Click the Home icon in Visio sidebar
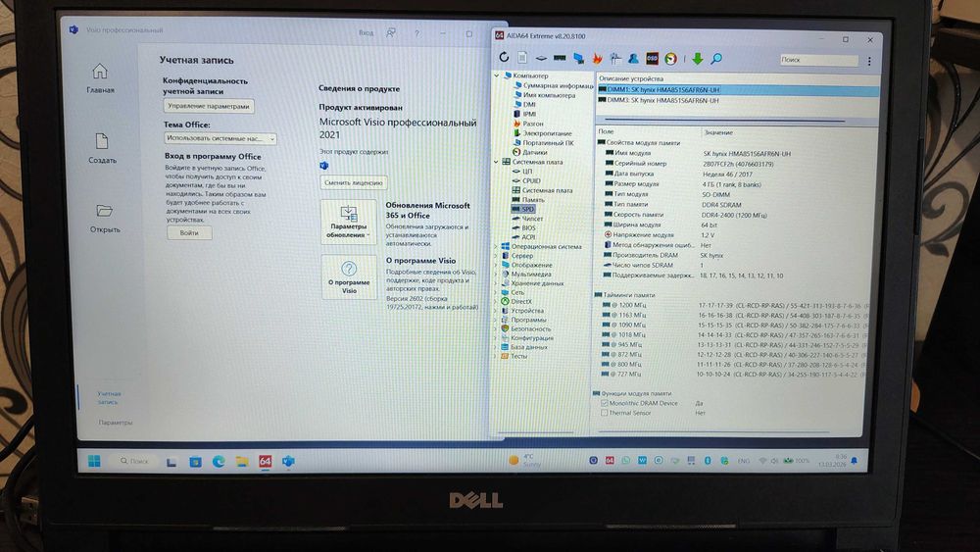The width and height of the screenshot is (980, 552). coord(100,72)
